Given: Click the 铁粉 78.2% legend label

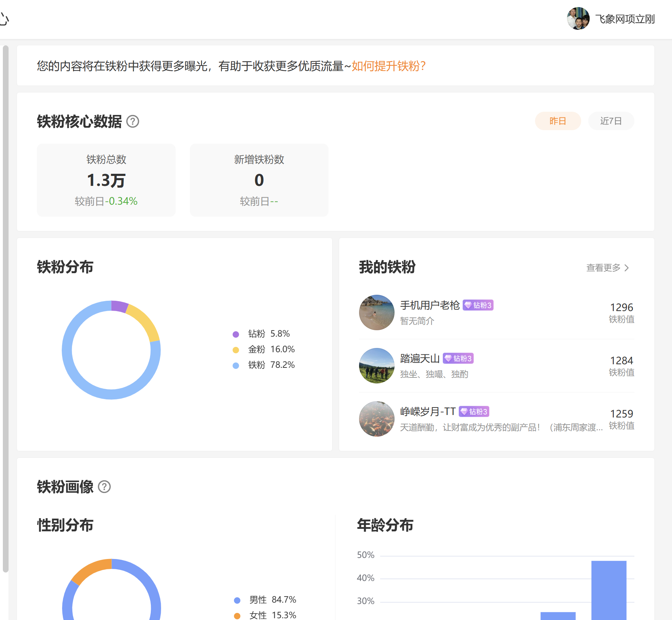Looking at the screenshot, I should point(271,365).
